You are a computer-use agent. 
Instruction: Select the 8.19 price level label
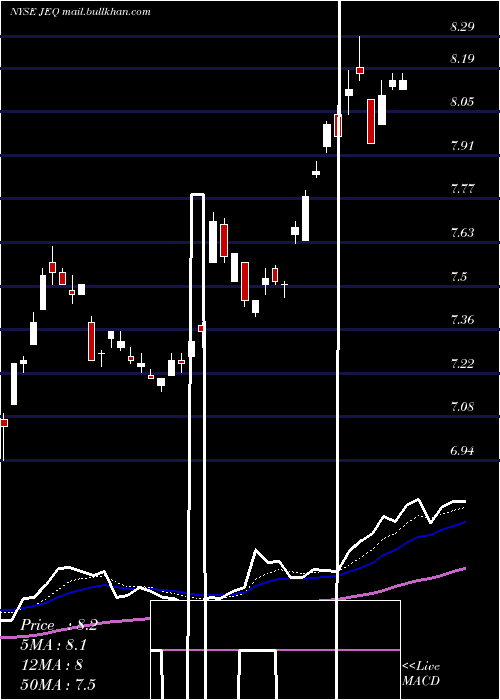[462, 59]
